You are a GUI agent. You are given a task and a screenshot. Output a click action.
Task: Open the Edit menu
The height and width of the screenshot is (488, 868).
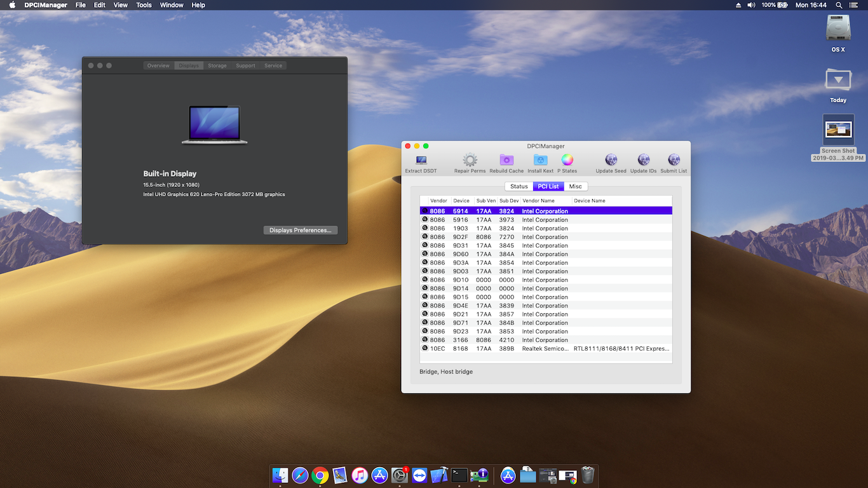point(100,5)
